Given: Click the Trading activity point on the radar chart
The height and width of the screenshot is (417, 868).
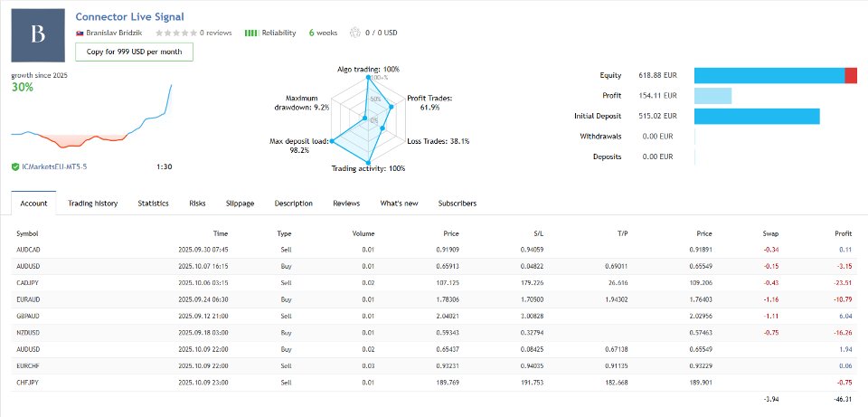Looking at the screenshot, I should tap(369, 163).
